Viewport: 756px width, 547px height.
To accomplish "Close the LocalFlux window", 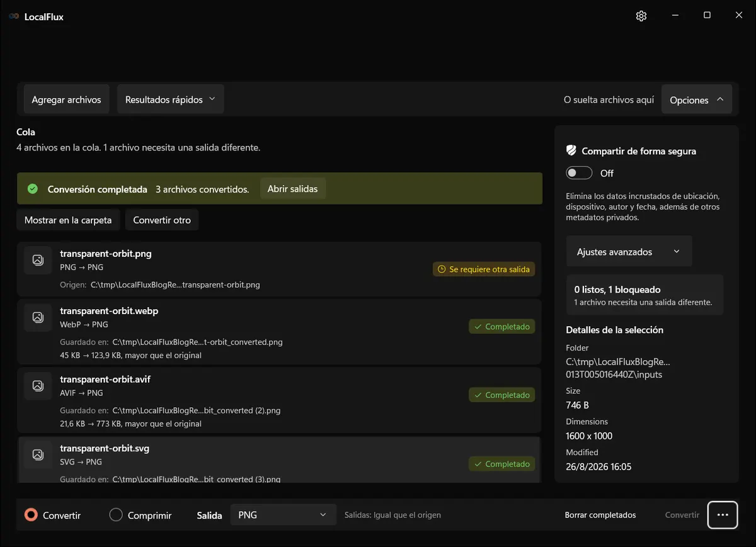I will [x=739, y=16].
